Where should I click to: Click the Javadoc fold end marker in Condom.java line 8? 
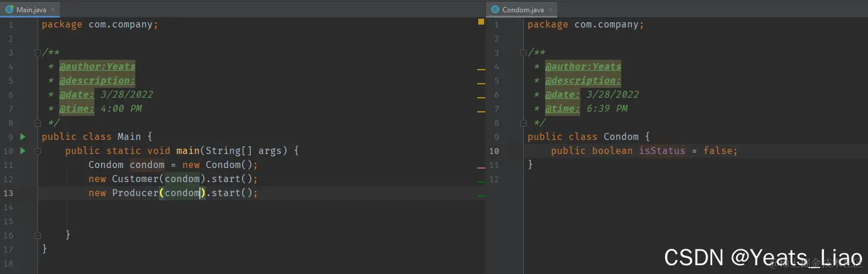(523, 122)
